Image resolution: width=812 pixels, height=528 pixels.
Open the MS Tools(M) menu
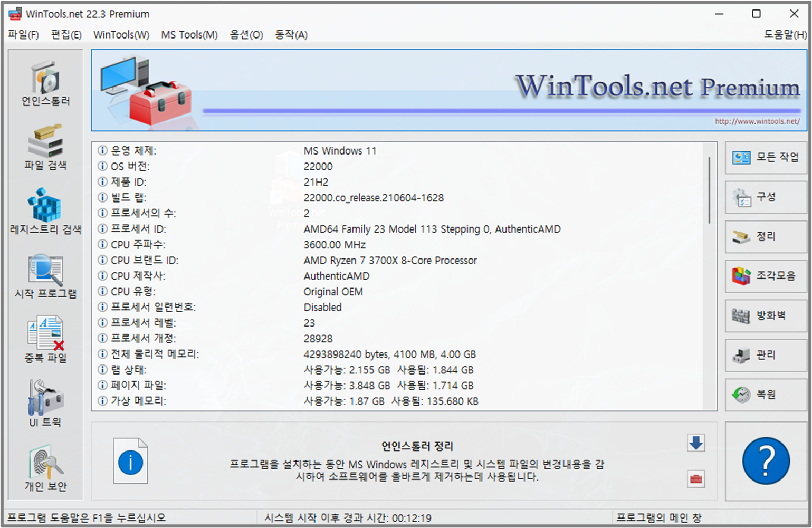(189, 35)
